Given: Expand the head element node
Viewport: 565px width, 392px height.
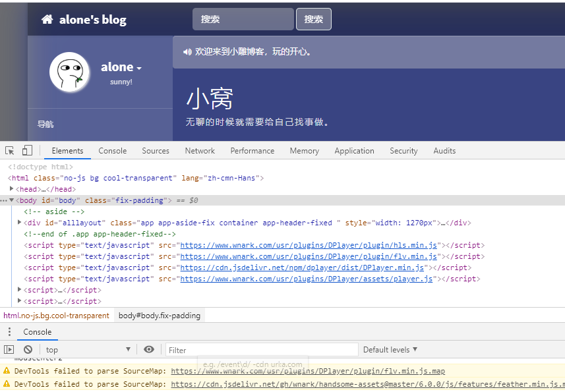Looking at the screenshot, I should 12,189.
